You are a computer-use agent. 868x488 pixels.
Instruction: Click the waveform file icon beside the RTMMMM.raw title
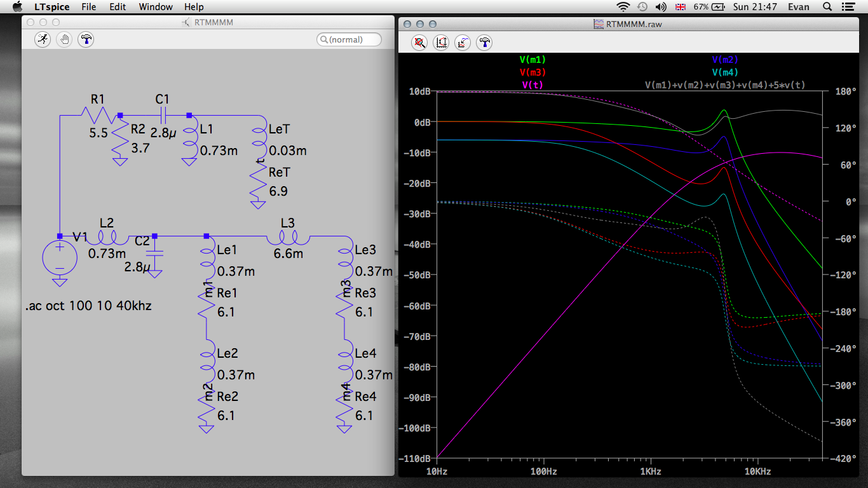598,24
